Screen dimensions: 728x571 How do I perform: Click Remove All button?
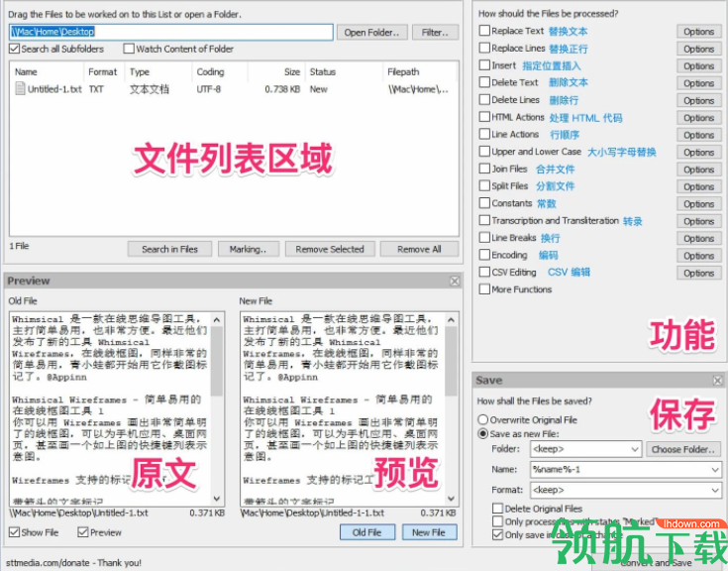coord(419,249)
